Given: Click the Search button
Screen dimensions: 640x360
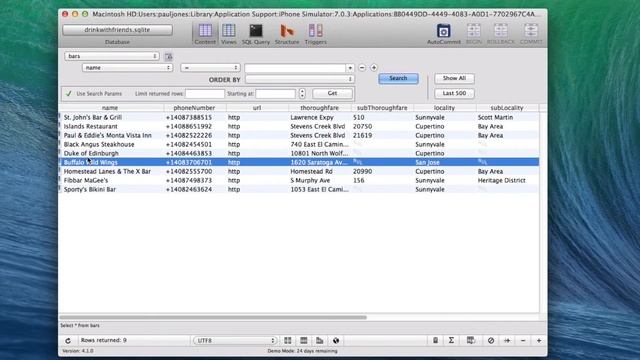Looking at the screenshot, I should tap(398, 78).
